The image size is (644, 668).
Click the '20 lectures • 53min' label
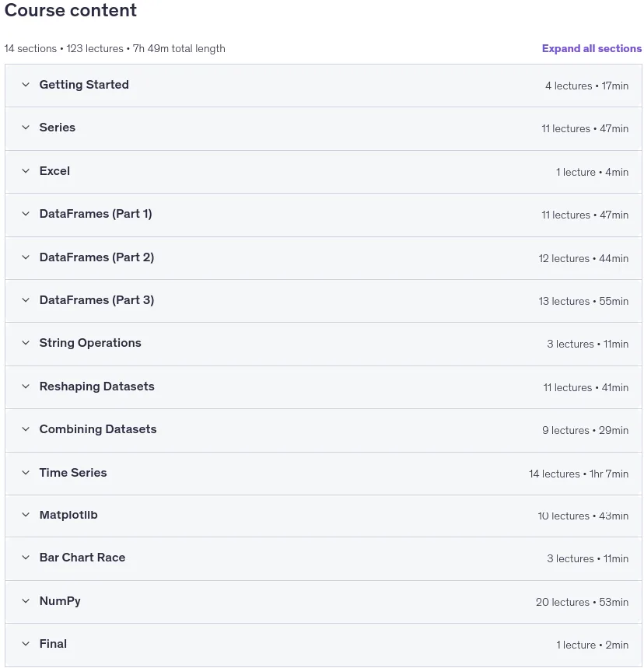point(582,602)
